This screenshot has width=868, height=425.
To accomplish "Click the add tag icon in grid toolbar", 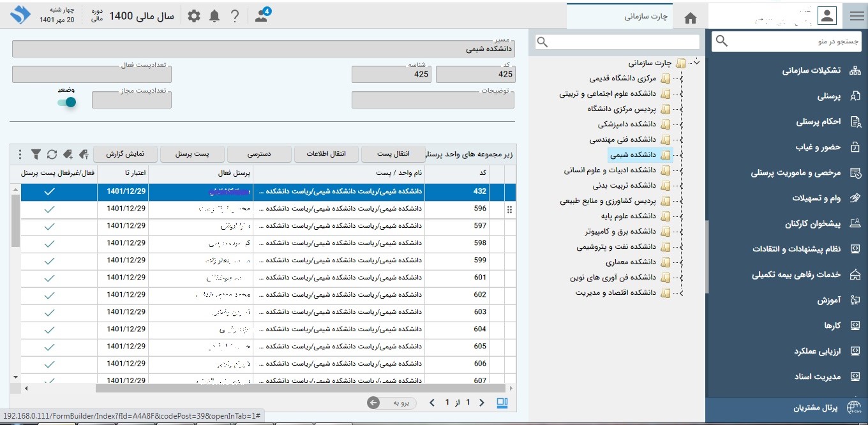I will tap(68, 154).
